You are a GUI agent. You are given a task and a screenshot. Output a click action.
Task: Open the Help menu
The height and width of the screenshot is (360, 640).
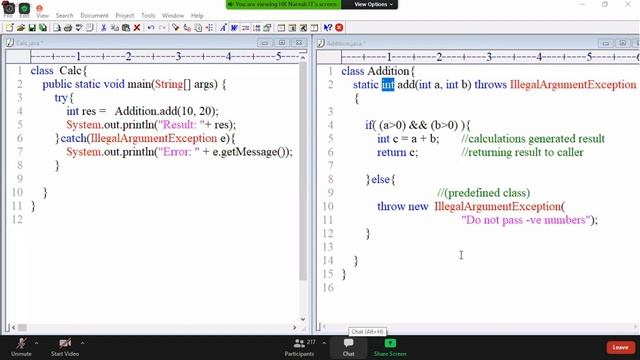pyautogui.click(x=197, y=16)
